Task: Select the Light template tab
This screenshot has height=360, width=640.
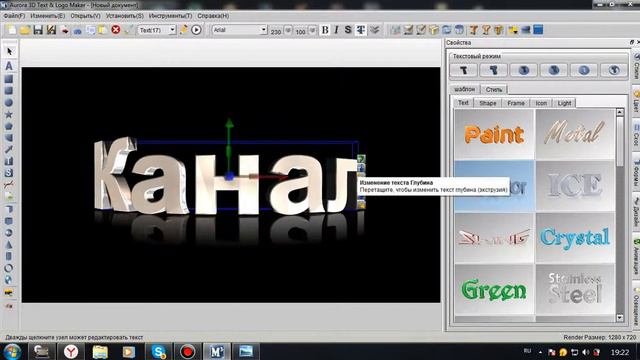Action: pos(564,103)
